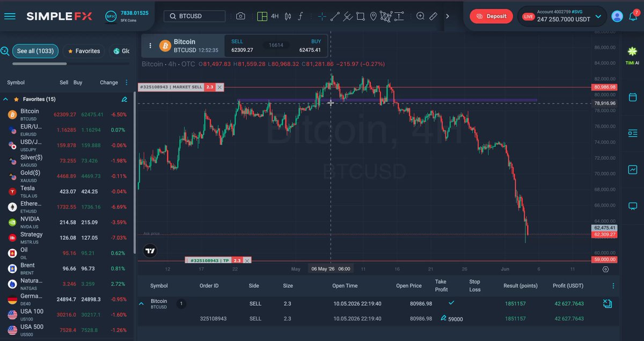Select Strategy MSTR.US row
644x341 pixels.
(x=67, y=238)
